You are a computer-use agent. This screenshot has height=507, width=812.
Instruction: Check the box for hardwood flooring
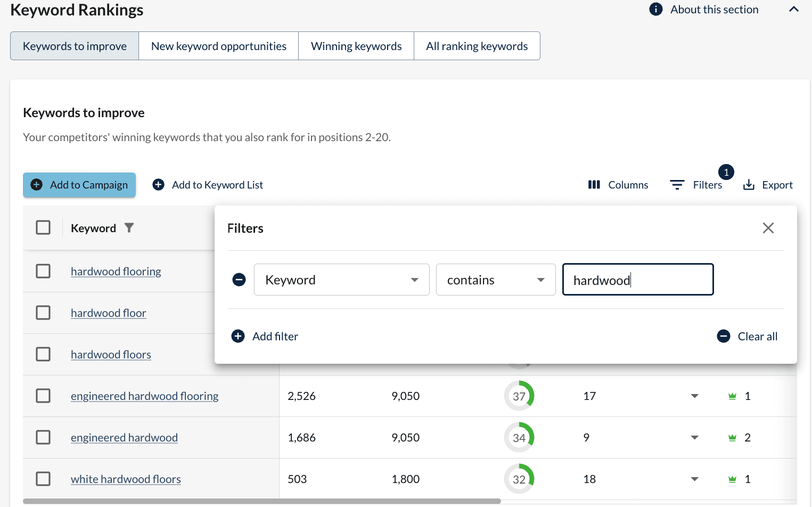[43, 272]
